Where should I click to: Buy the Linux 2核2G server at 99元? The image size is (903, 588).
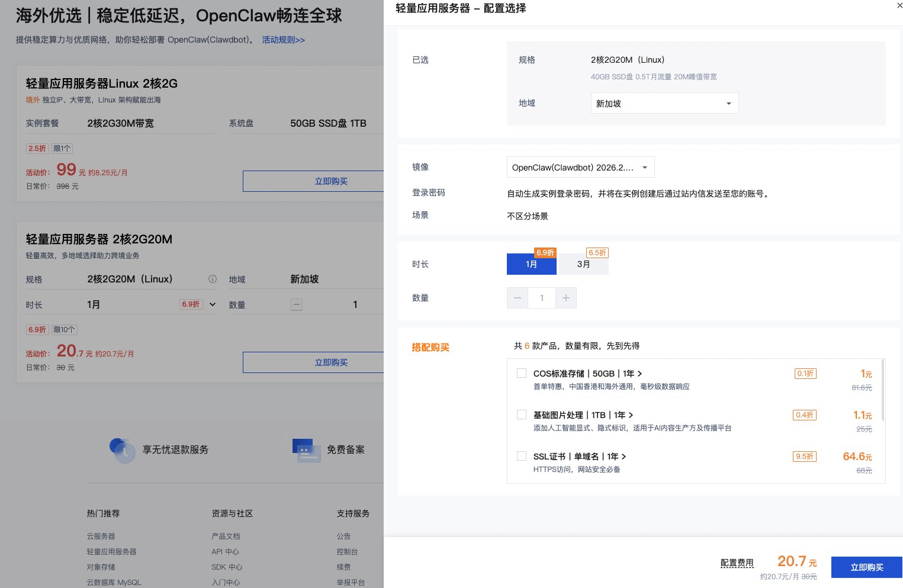(313, 181)
